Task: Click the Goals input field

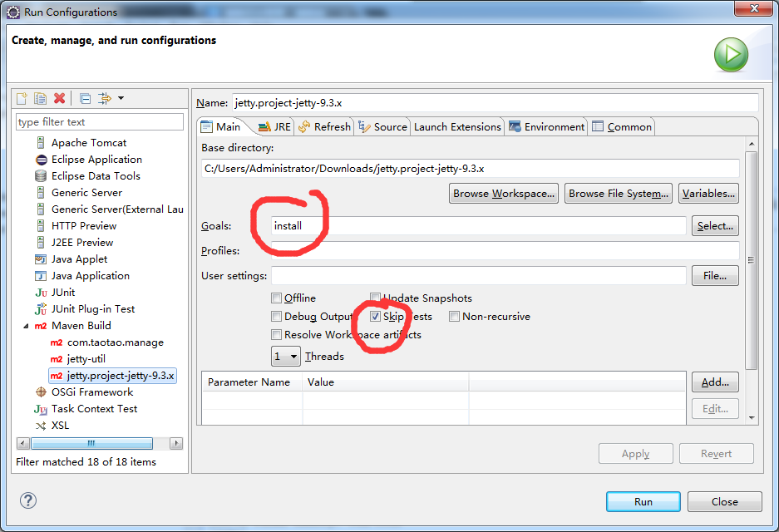Action: pyautogui.click(x=479, y=226)
